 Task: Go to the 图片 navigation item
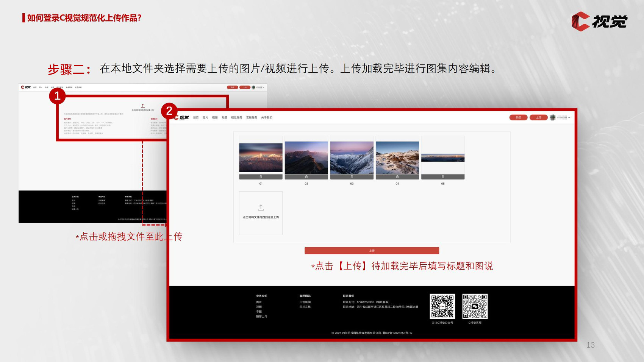(205, 118)
